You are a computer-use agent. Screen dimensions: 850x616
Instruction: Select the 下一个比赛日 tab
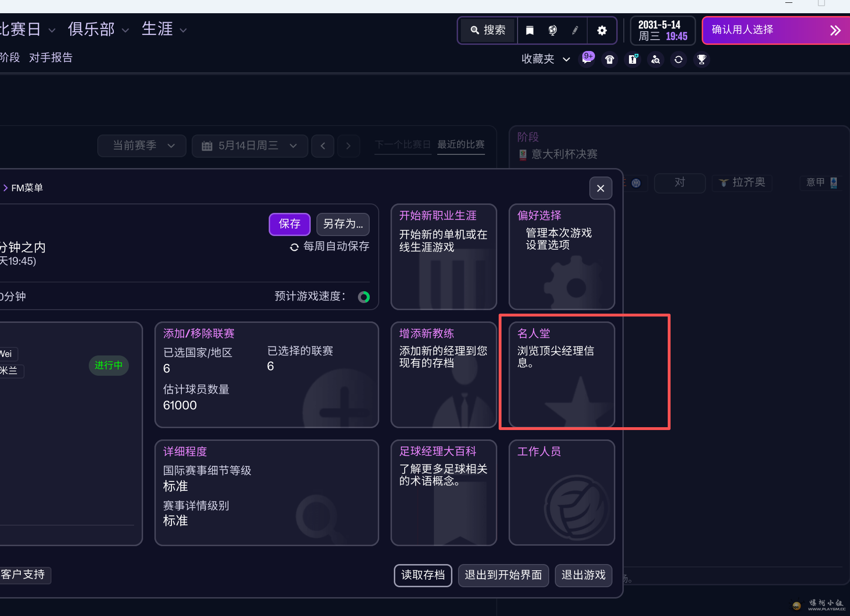coord(403,144)
